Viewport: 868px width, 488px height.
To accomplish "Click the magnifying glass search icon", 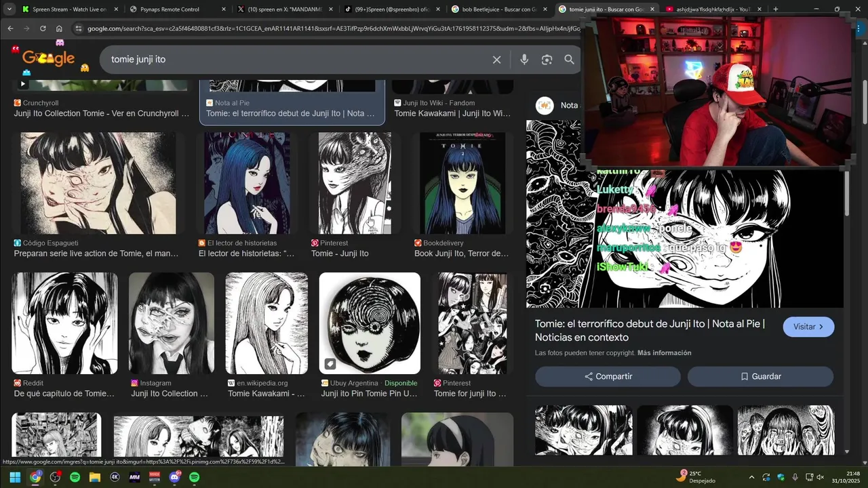I will coord(569,60).
